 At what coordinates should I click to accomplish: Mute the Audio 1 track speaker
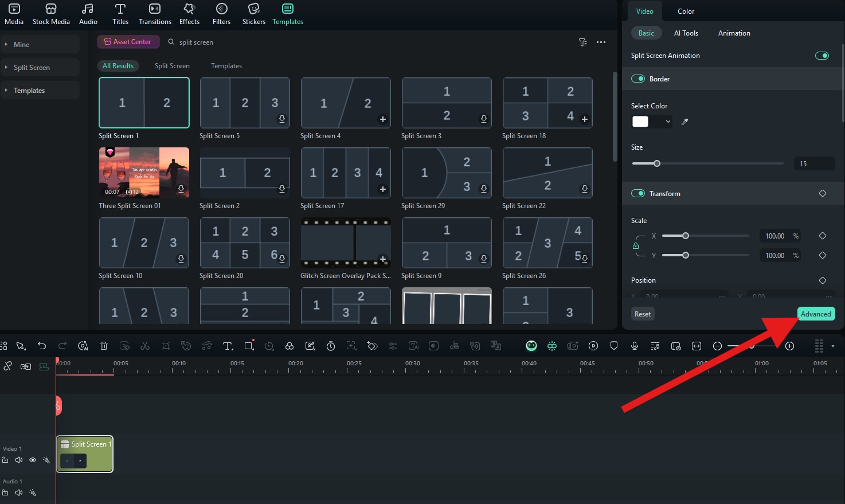19,493
